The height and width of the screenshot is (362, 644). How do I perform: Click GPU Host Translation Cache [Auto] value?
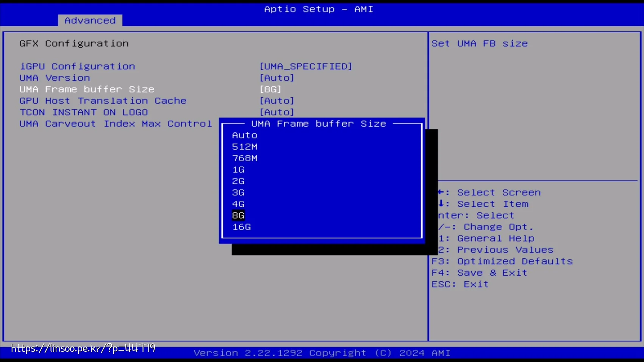[277, 101]
